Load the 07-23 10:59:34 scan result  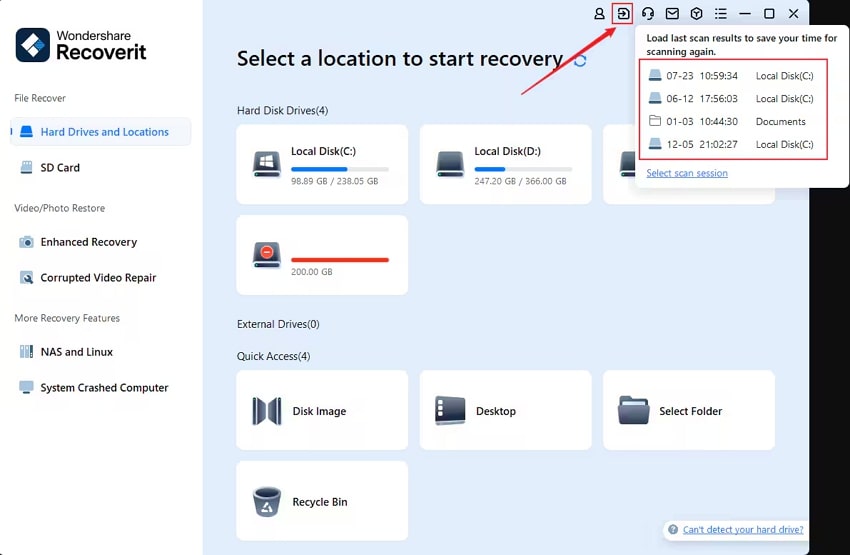(733, 76)
